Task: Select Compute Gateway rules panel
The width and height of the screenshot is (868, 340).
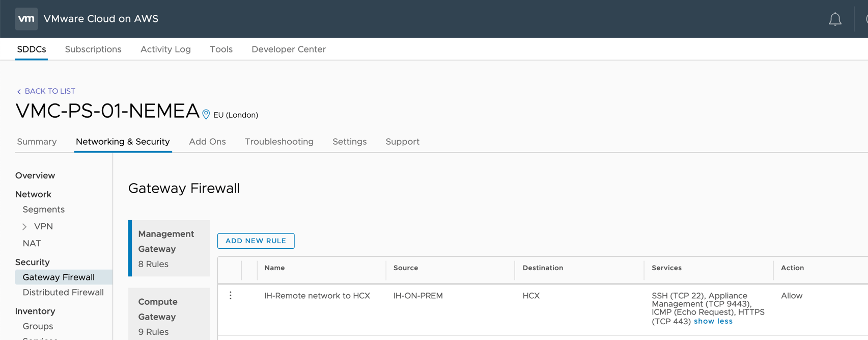Action: coord(169,316)
